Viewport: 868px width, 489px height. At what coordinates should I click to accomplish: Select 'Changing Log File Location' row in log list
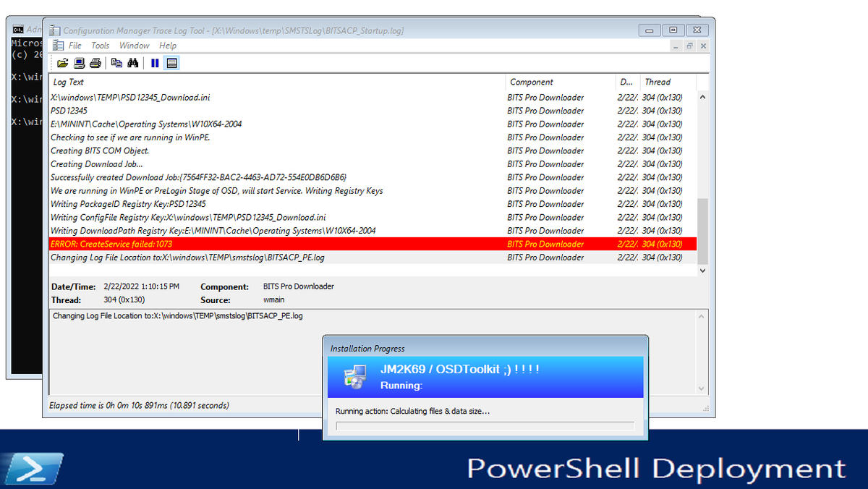click(373, 258)
